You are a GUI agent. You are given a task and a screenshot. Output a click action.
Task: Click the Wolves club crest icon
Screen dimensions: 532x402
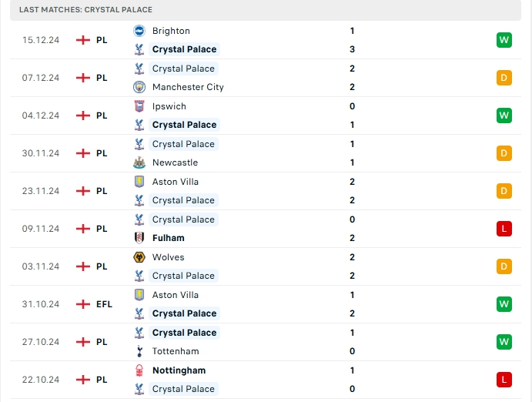139,257
